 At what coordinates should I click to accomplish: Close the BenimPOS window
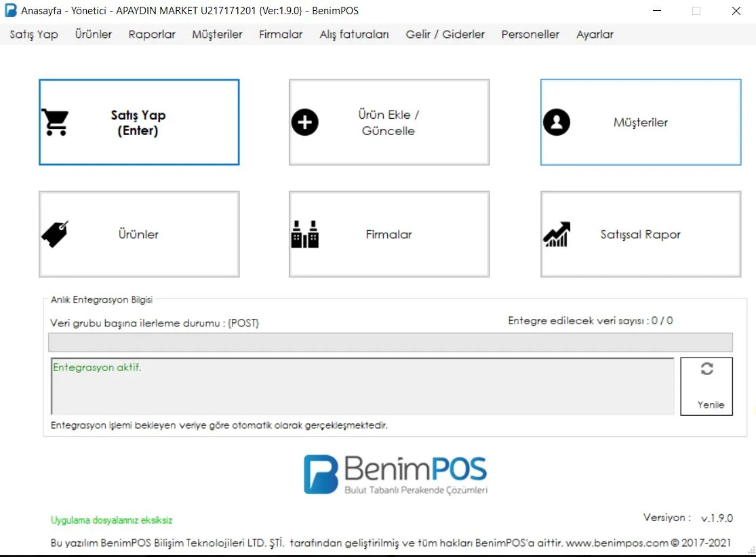(736, 11)
